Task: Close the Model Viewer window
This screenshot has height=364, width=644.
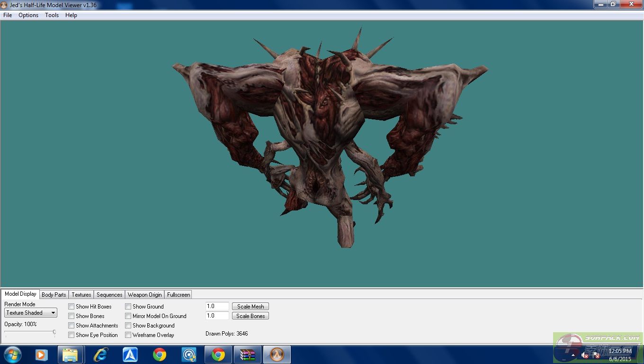Action: [x=630, y=4]
